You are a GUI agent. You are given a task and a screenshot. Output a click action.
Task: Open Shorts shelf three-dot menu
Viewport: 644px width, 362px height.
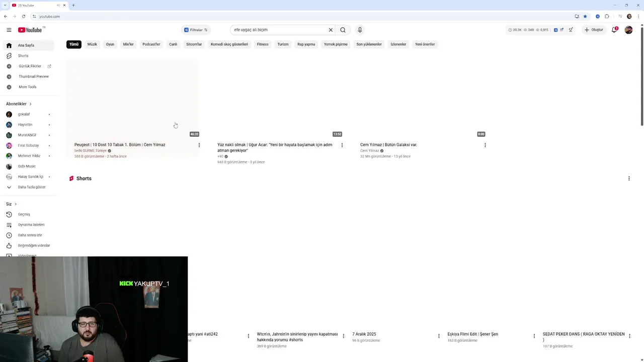tap(629, 178)
